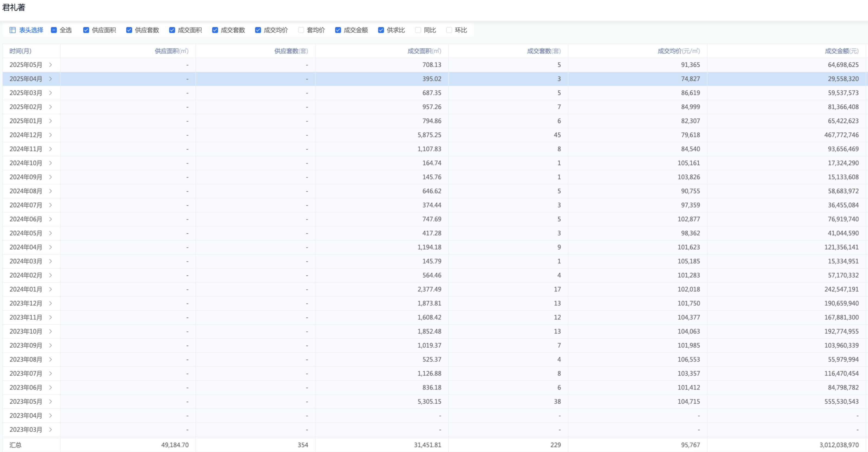Click the 表头选择 label
This screenshot has width=868, height=452.
[31, 30]
